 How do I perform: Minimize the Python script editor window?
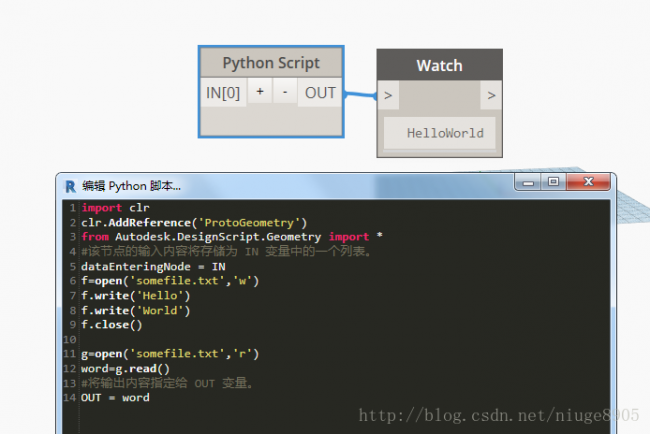tap(528, 183)
